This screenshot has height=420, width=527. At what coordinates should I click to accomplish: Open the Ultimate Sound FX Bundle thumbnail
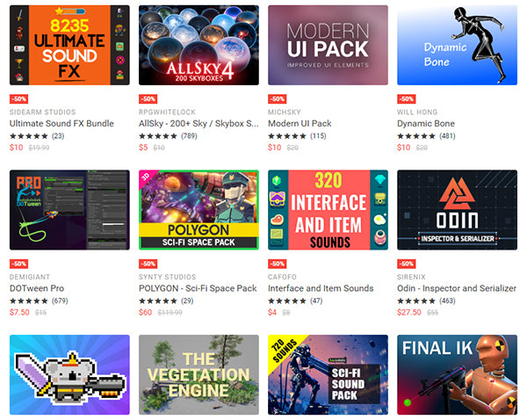click(x=69, y=45)
